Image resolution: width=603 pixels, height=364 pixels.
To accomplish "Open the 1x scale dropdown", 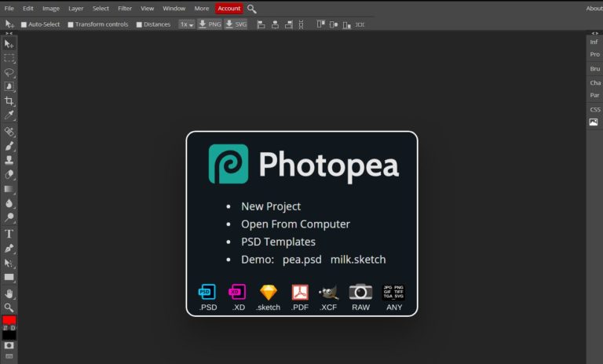I will 187,24.
